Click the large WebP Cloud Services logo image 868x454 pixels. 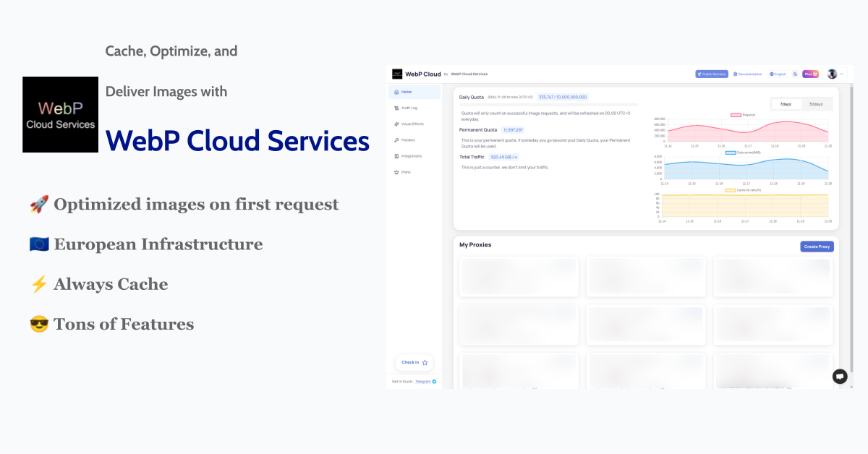(x=60, y=114)
